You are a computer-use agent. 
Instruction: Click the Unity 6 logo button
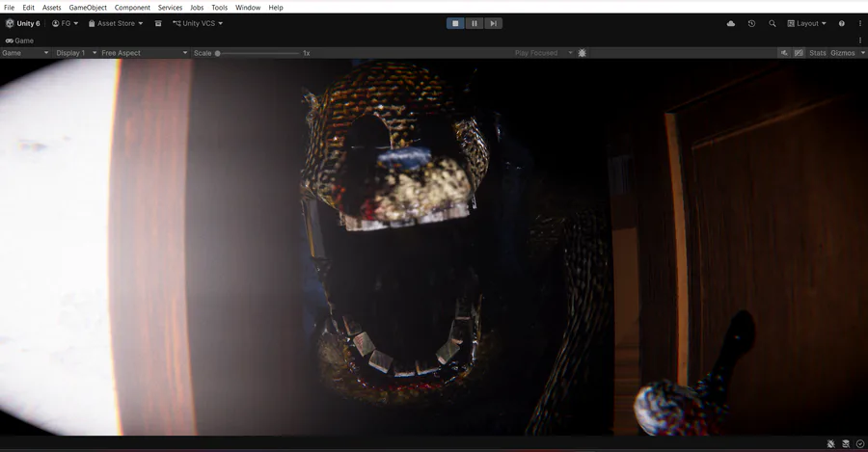tap(23, 23)
